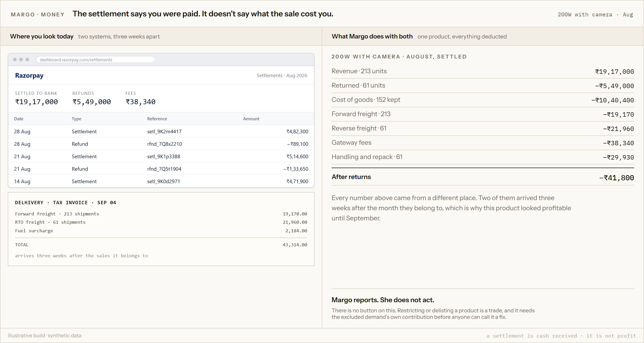Select the 'Settlements · Aug 2026' label
The image size is (644, 343).
(282, 76)
